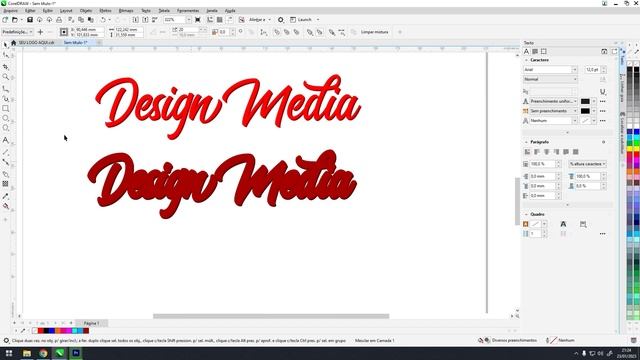Viewport: 640px width, 360px height.
Task: Click the Print icon in toolbar
Action: click(59, 20)
